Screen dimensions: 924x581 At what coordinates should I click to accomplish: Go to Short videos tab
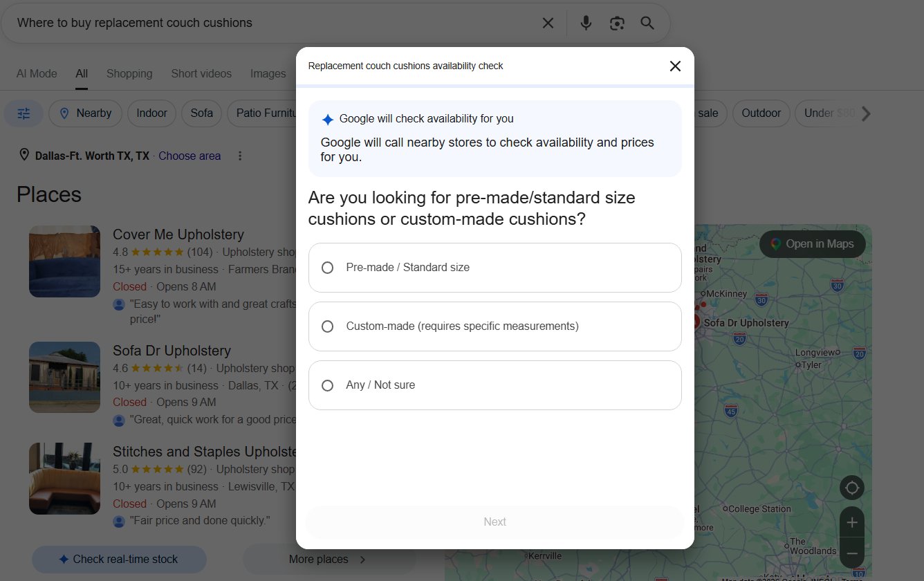tap(201, 73)
